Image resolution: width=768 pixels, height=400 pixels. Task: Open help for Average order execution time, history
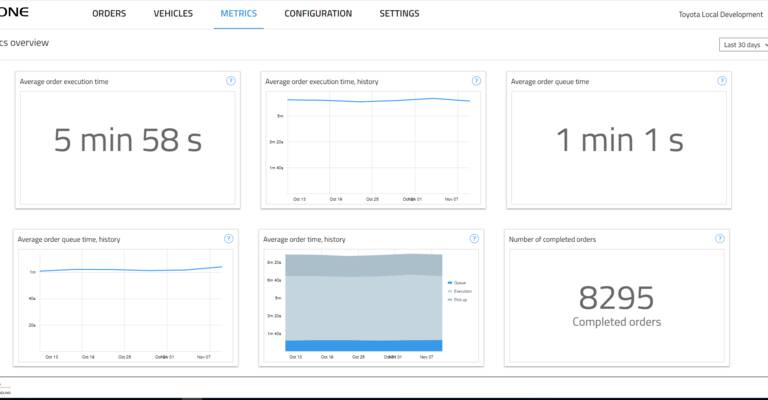476,81
